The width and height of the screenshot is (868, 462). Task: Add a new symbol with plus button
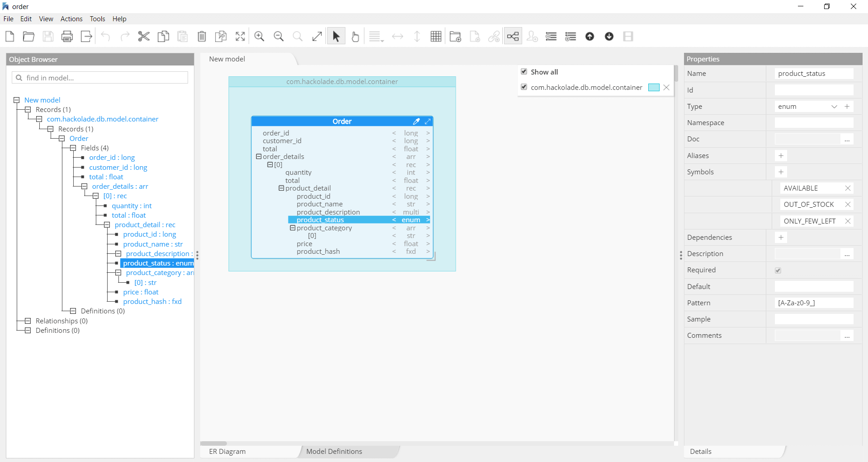(x=781, y=172)
